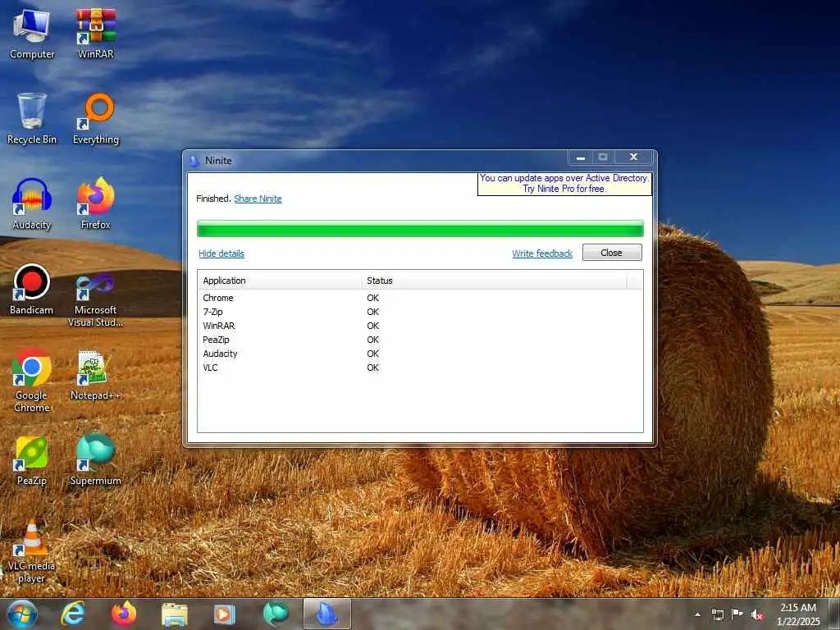Click the Share Ninite link
This screenshot has width=840, height=630.
258,199
